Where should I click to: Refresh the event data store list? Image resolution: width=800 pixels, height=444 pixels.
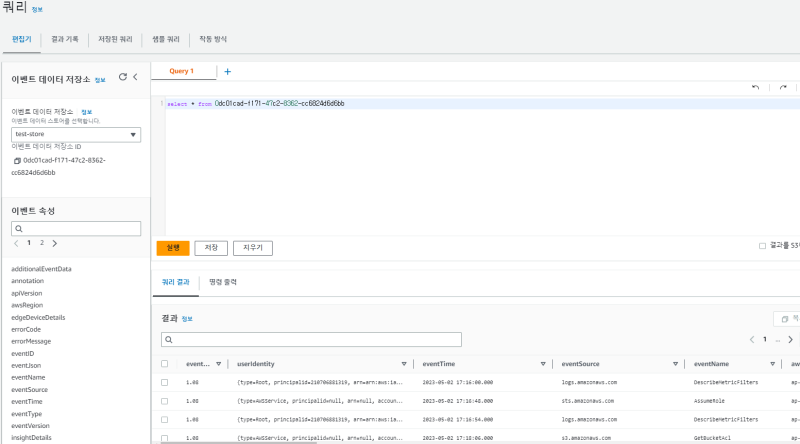point(122,77)
